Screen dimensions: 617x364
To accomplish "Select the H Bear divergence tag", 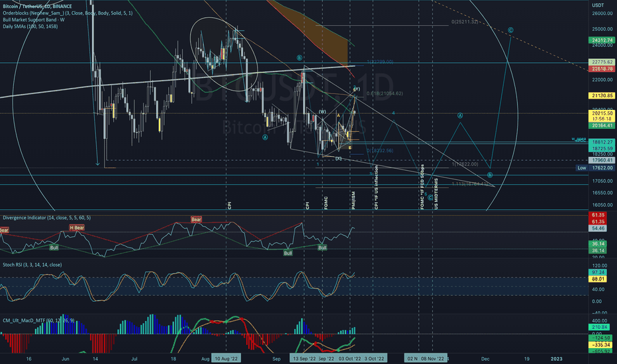I will pyautogui.click(x=77, y=228).
